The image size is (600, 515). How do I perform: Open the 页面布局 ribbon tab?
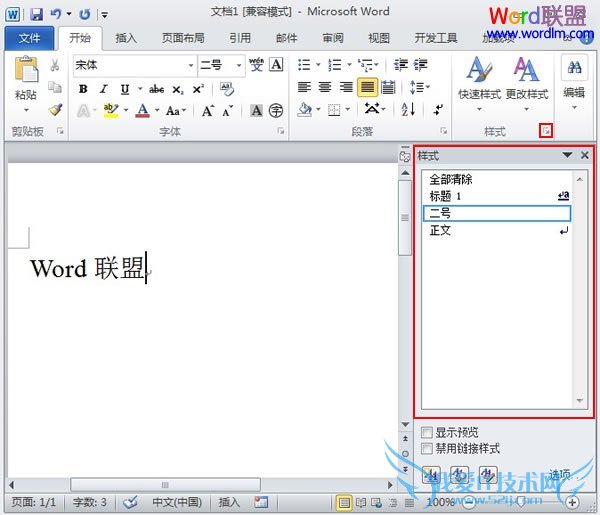pos(182,38)
